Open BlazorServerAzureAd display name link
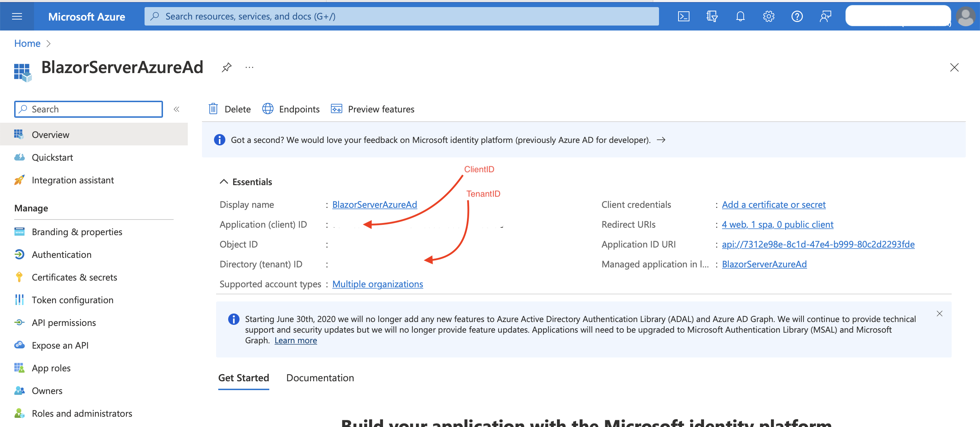980x427 pixels. click(374, 205)
